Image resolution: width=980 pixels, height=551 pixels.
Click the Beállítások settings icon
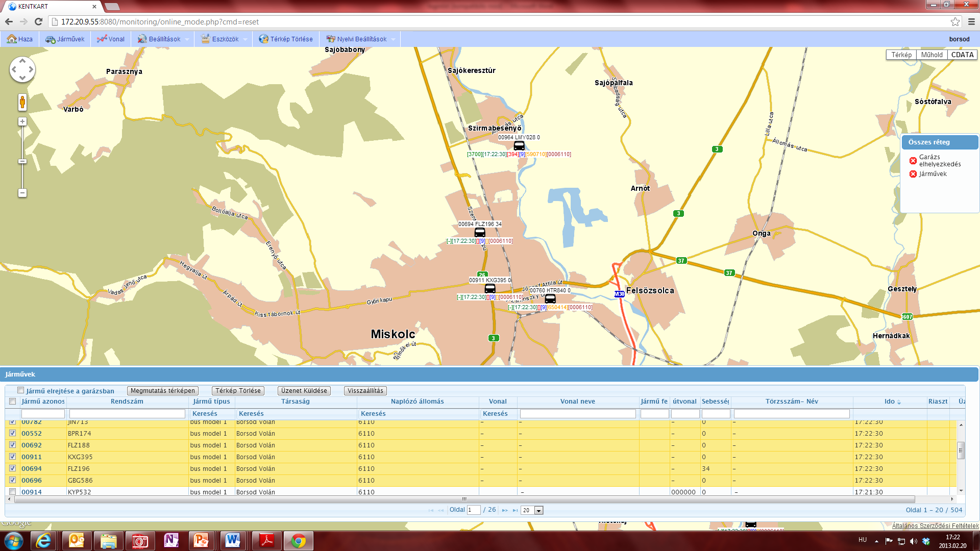click(x=142, y=39)
